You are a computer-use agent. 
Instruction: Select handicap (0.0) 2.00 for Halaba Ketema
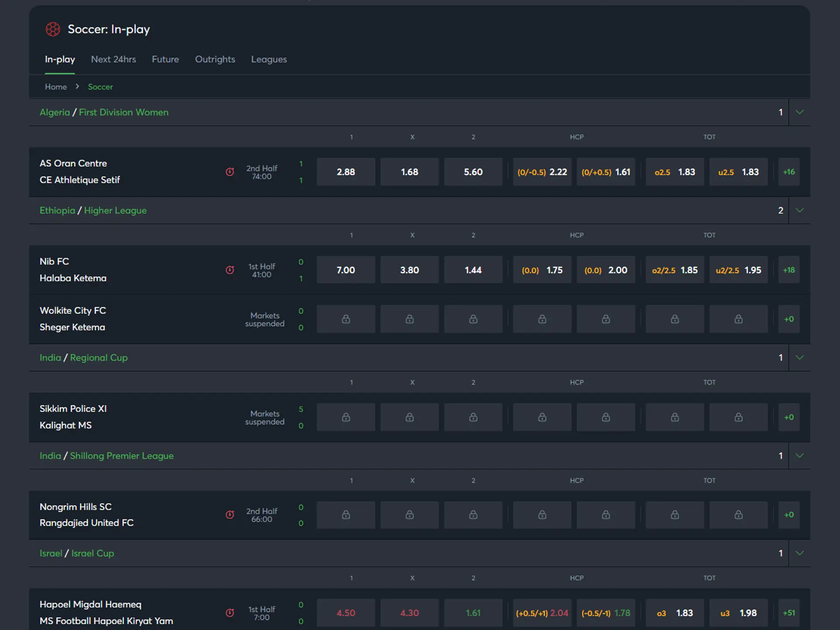[x=606, y=270]
